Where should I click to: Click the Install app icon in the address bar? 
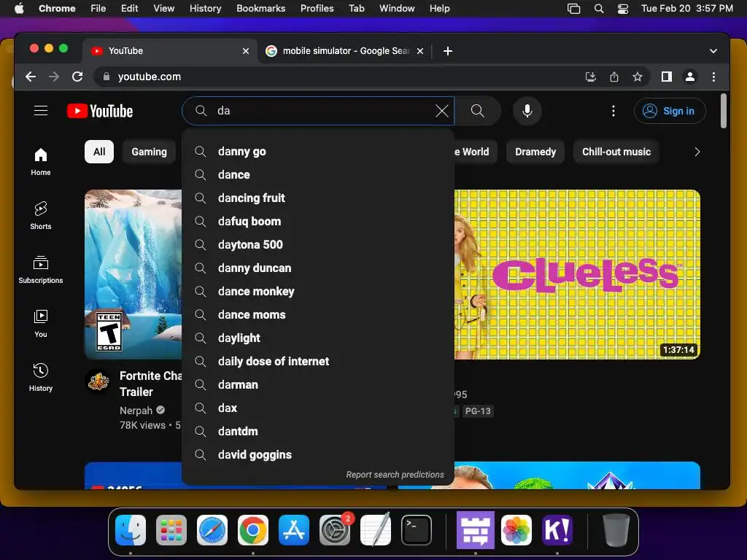[x=591, y=77]
